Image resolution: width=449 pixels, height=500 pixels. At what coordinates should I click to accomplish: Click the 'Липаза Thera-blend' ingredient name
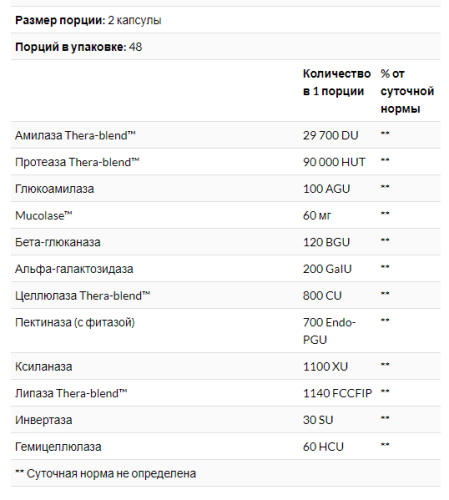(x=71, y=393)
